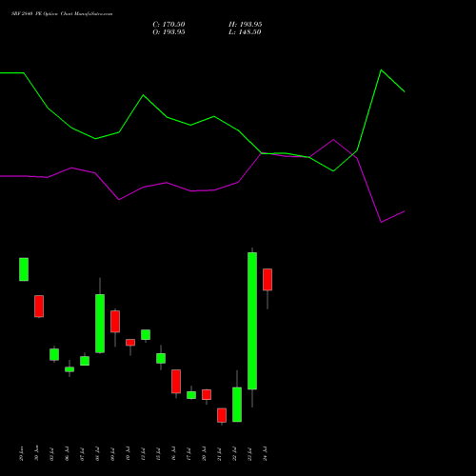Click the 23 Jul date label
Screen dimensions: 476x476
(249, 454)
